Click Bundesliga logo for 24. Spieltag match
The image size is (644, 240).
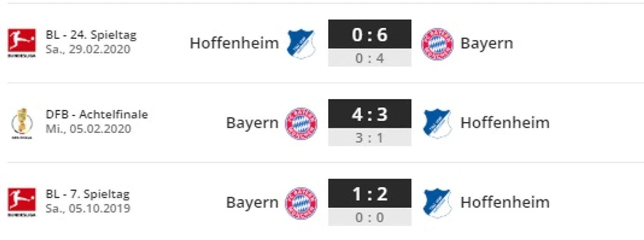pyautogui.click(x=22, y=43)
